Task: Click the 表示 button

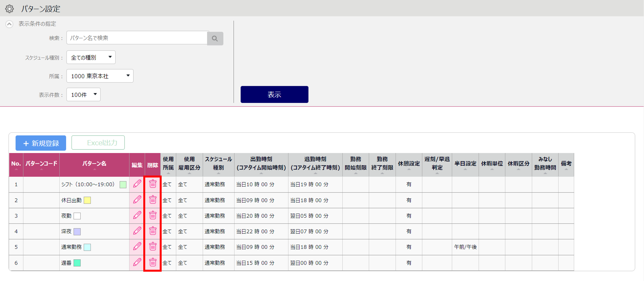Action: (274, 95)
